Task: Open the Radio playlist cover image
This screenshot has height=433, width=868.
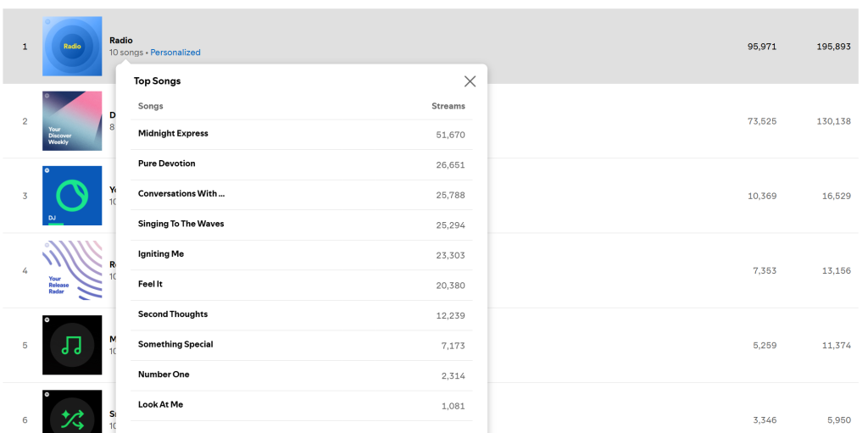Action: click(72, 46)
